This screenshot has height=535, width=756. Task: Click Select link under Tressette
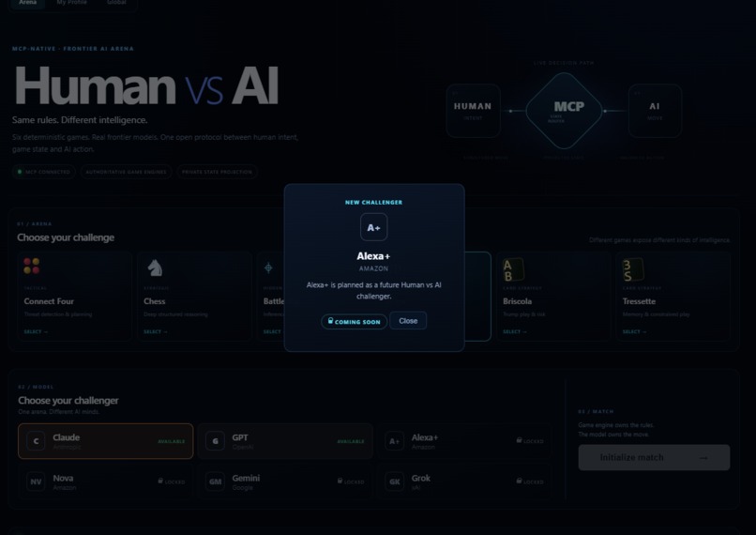coord(634,332)
